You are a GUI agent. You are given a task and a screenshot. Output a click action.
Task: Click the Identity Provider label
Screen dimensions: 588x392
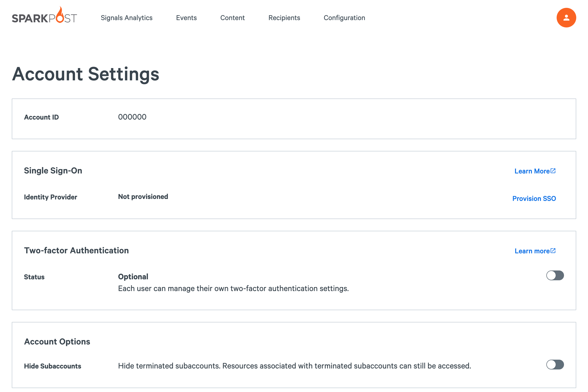pos(50,197)
